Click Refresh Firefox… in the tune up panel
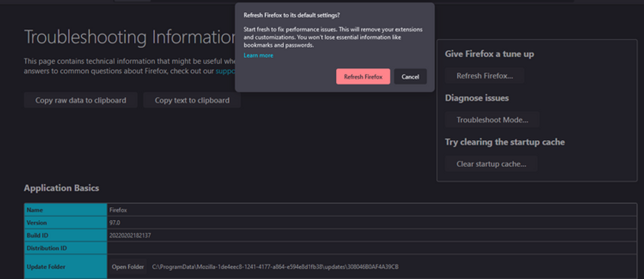644x279 pixels. (x=484, y=76)
